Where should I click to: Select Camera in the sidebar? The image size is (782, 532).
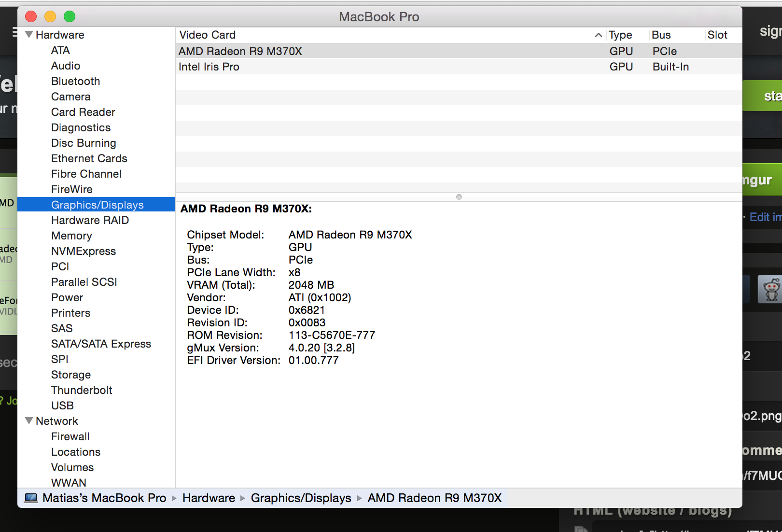click(70, 97)
